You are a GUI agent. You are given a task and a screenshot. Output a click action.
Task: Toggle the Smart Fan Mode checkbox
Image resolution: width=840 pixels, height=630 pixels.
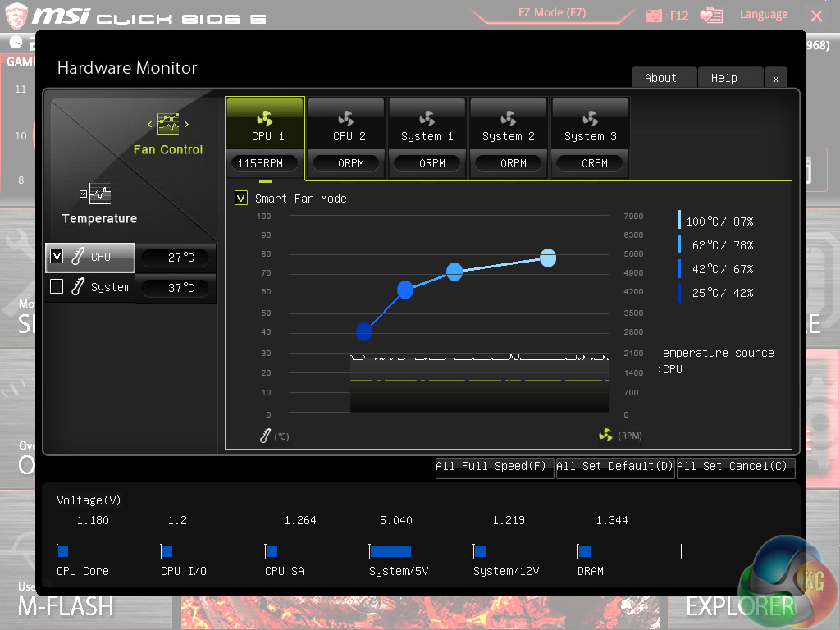241,199
